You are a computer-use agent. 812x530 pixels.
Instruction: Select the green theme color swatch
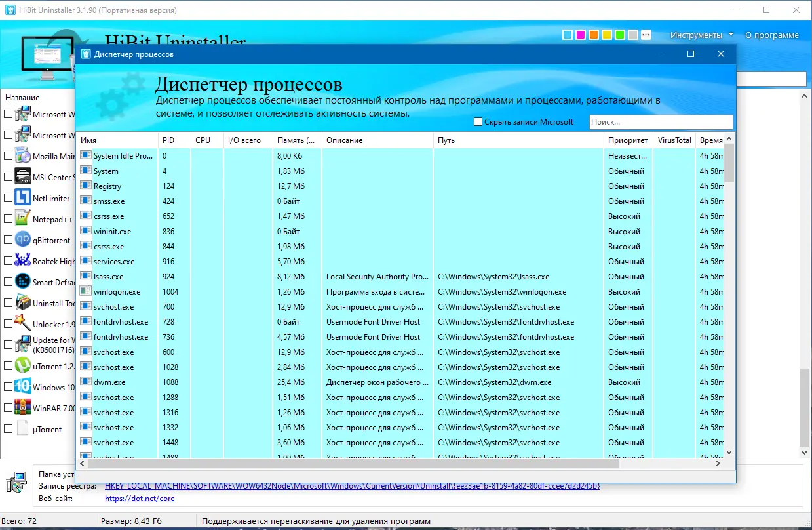[x=620, y=35]
